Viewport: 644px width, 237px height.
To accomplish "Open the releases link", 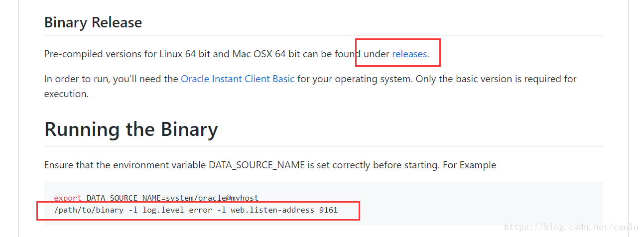I will pos(409,54).
